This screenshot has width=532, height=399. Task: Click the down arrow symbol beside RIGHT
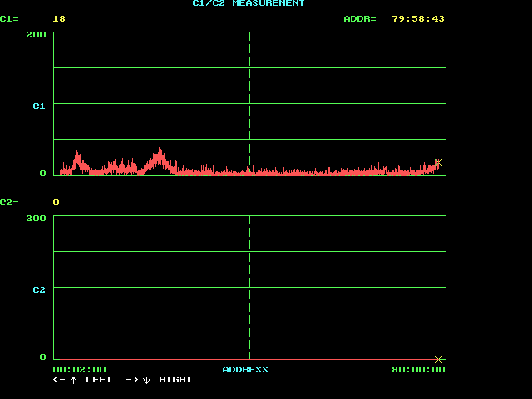coord(146,380)
